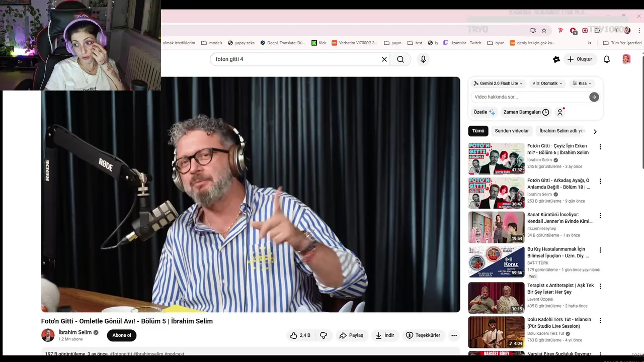Dislike the video with thumbs down
The image size is (644, 362).
[324, 335]
